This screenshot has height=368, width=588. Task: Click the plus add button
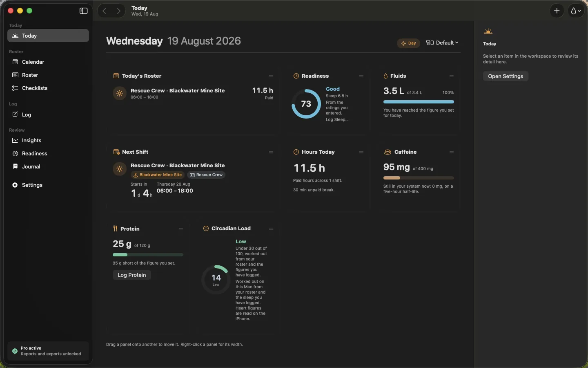557,11
